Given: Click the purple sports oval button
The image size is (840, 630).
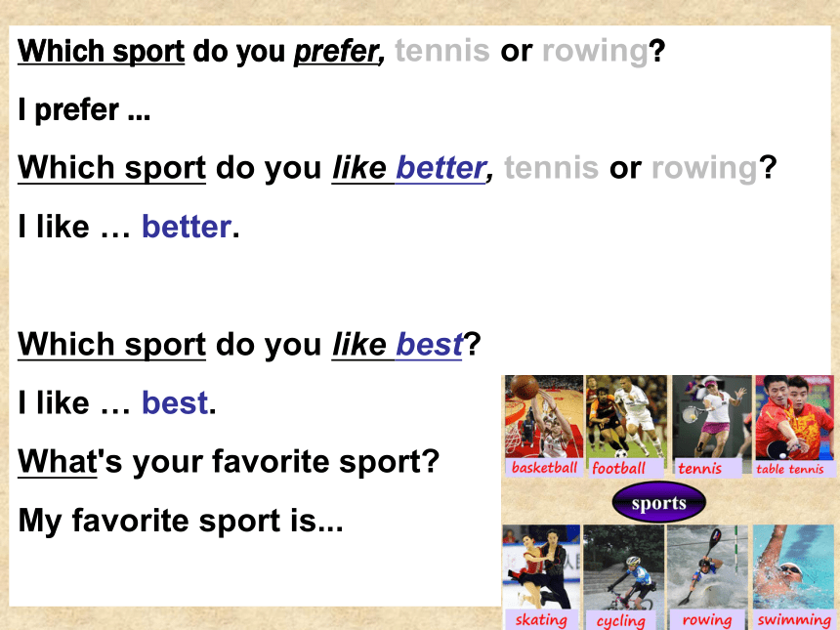Looking at the screenshot, I should (x=659, y=502).
